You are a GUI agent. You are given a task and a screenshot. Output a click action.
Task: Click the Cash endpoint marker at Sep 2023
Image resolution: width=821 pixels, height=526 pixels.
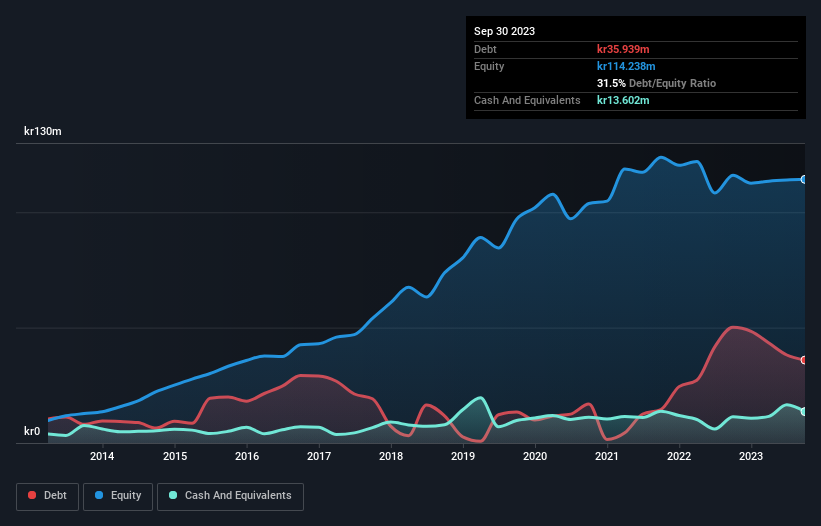tap(804, 411)
